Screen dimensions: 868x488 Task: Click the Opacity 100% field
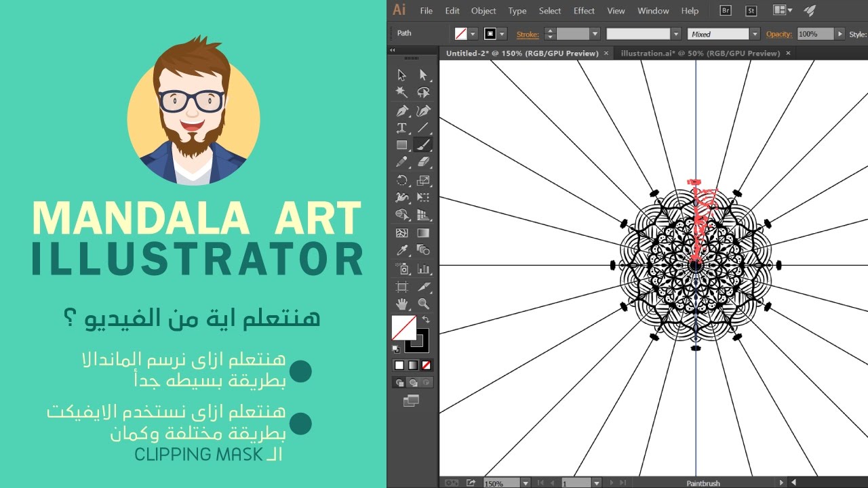point(816,34)
